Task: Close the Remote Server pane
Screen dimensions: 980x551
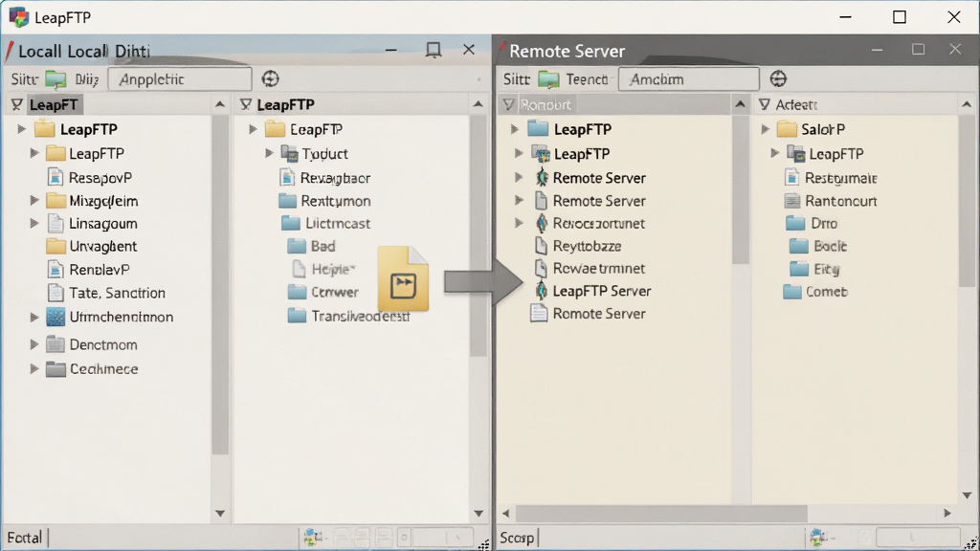Action: pos(955,49)
